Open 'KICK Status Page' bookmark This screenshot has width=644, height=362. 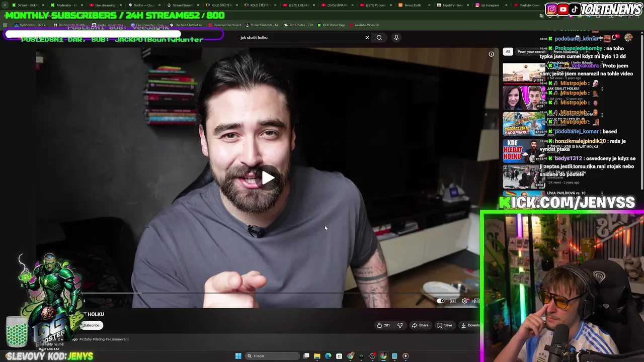pos(331,25)
